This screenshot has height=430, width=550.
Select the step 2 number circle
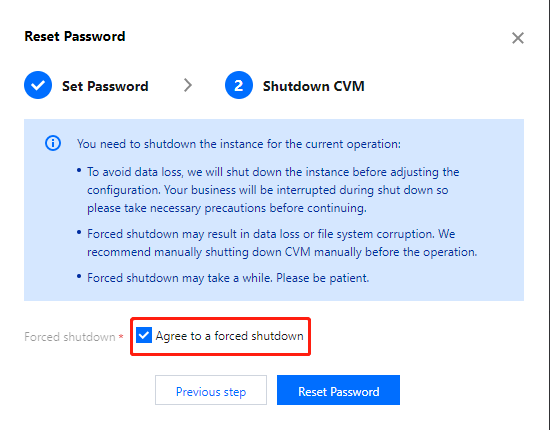(239, 85)
